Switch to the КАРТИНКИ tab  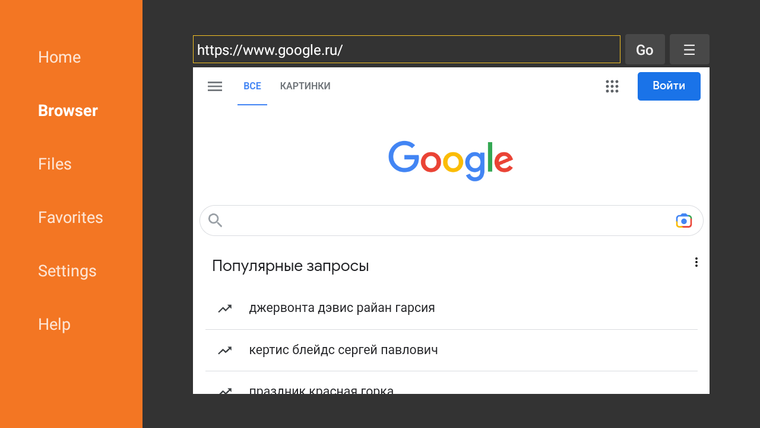305,86
